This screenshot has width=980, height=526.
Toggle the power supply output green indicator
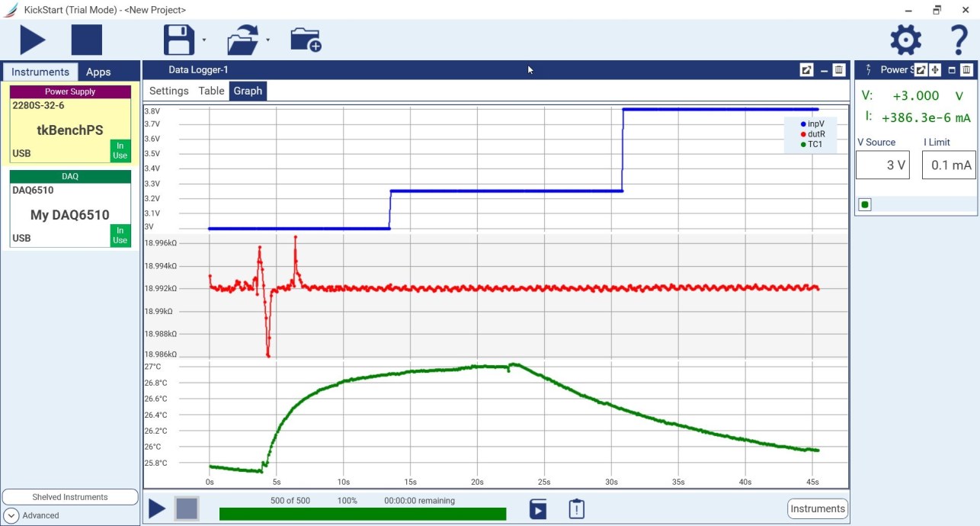pos(865,204)
